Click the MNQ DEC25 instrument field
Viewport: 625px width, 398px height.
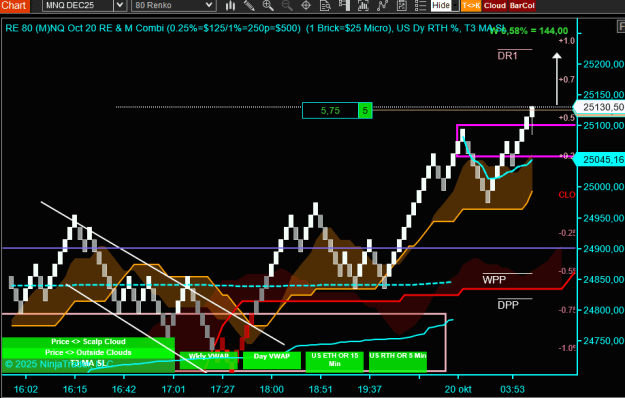tap(78, 6)
